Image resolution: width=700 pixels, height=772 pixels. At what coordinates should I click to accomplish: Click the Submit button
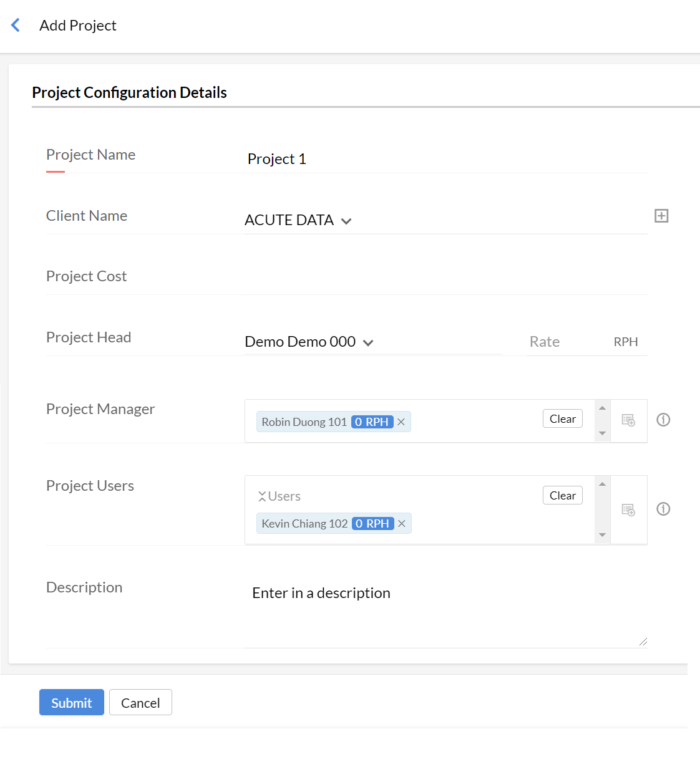pyautogui.click(x=71, y=703)
